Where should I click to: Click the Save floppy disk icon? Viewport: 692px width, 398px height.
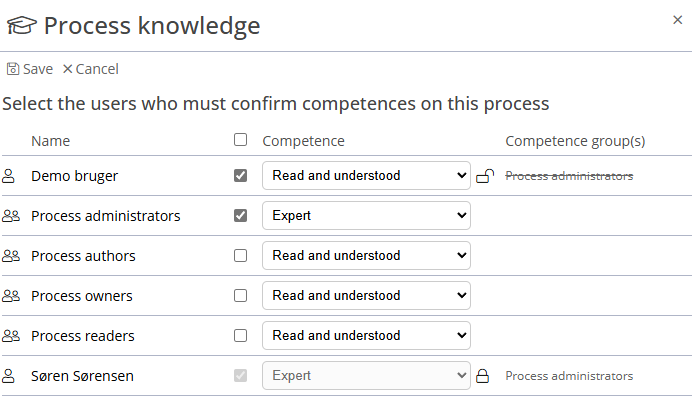13,69
